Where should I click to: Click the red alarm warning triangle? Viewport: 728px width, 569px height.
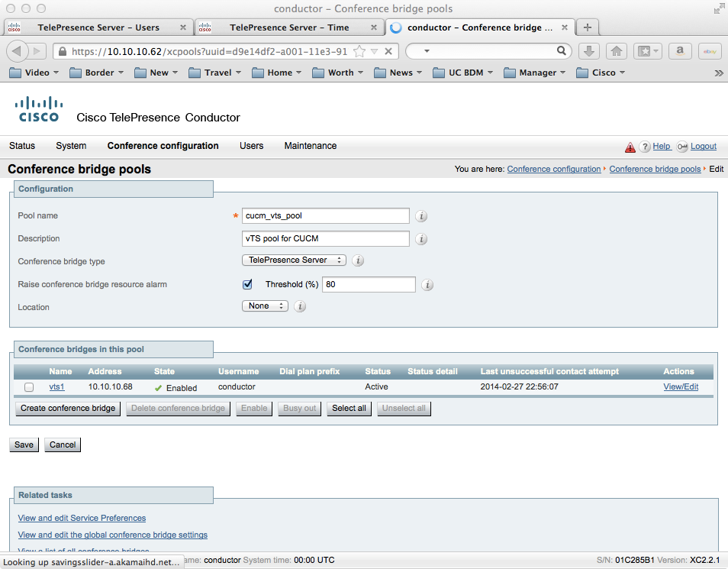point(630,147)
